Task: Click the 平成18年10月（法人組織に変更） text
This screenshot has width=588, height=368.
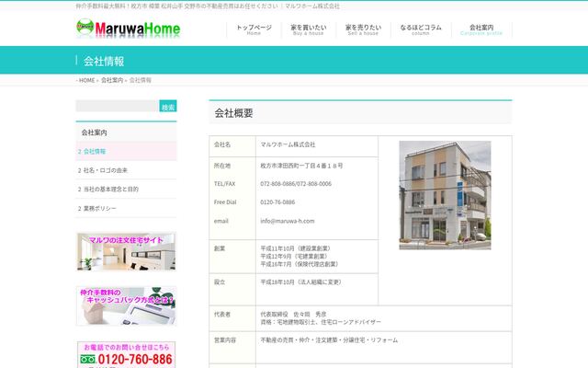Action: click(301, 282)
